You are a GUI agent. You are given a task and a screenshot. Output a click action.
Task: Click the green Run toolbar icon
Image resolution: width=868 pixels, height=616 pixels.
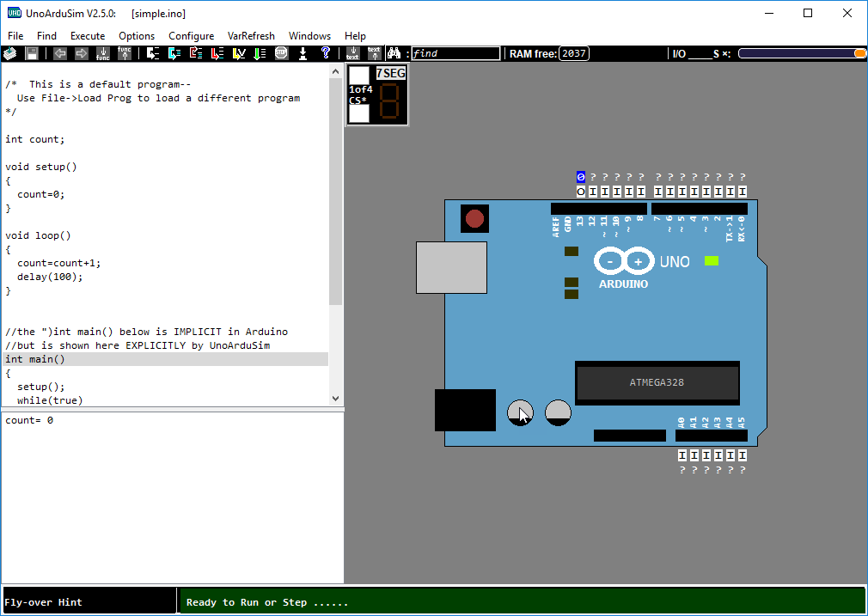[x=260, y=53]
